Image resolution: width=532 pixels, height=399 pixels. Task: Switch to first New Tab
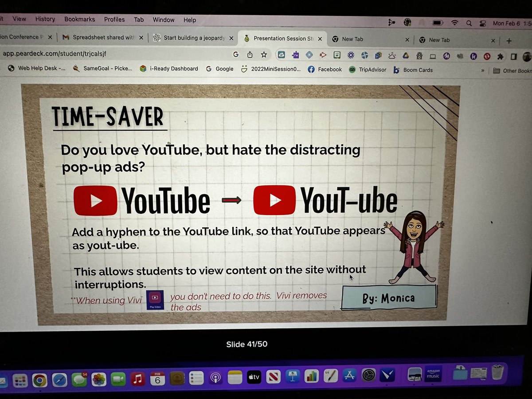coord(371,39)
